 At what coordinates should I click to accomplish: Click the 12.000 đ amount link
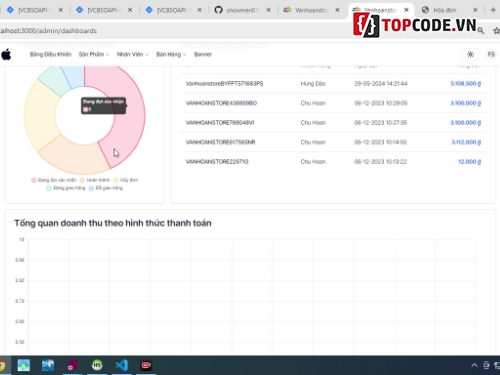coord(470,162)
